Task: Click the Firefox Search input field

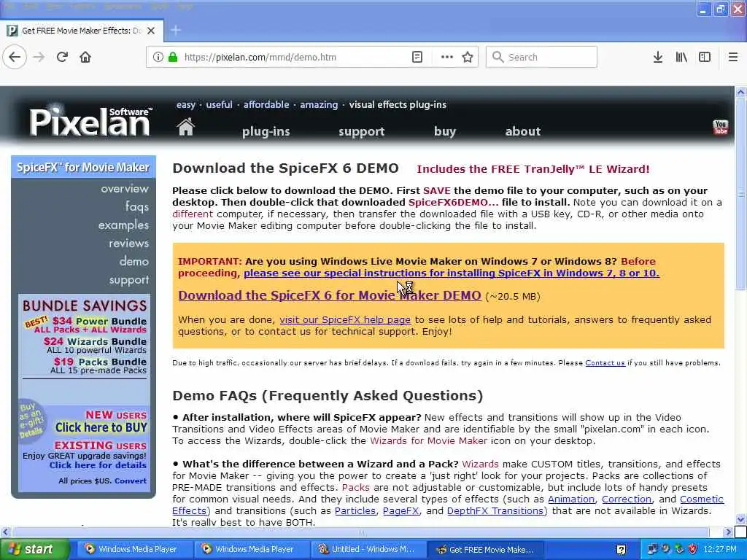Action: 541,57
